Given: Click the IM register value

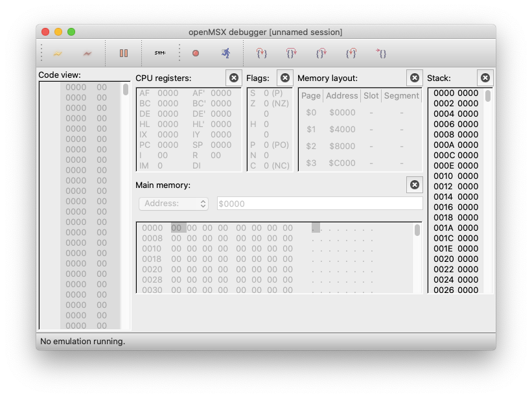Looking at the screenshot, I should 160,165.
